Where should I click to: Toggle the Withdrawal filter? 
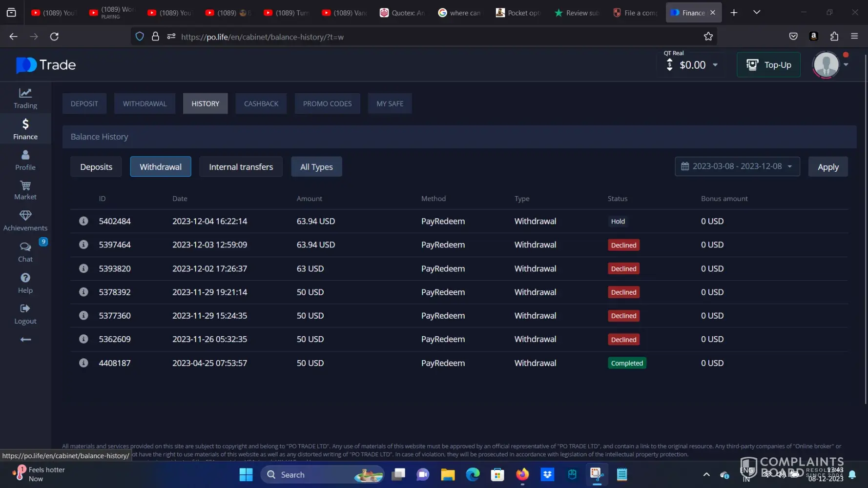160,167
